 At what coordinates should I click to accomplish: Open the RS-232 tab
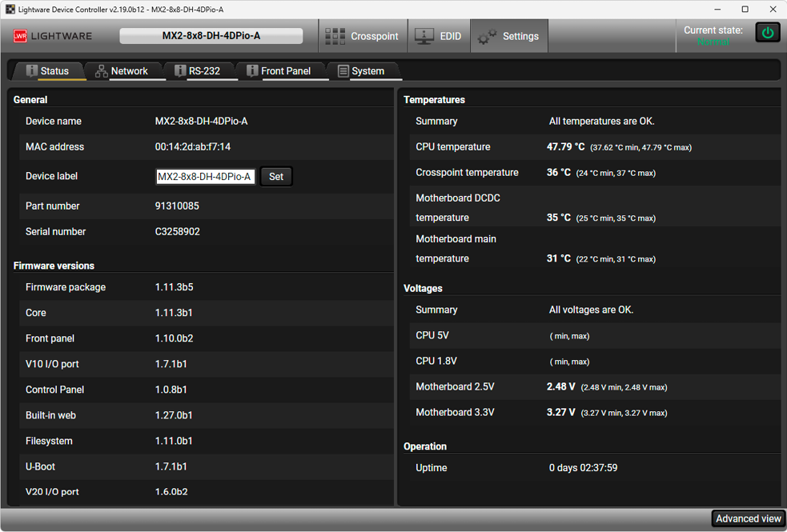[204, 71]
